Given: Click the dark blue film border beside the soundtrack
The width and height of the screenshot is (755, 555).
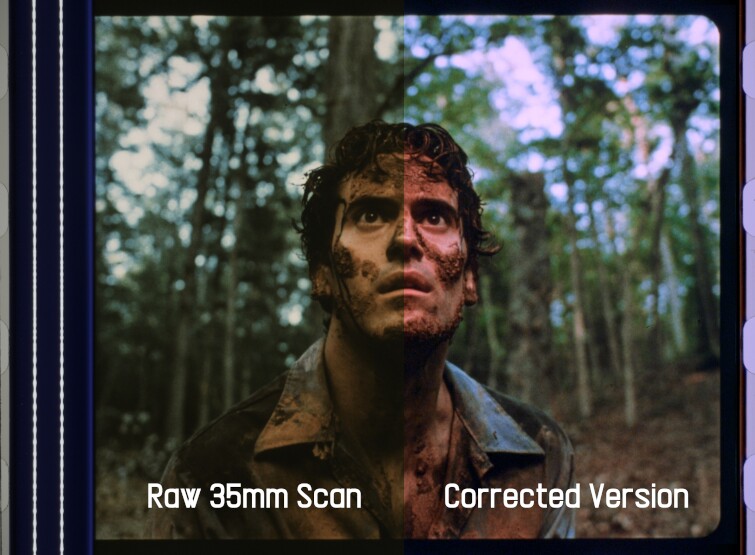Looking at the screenshot, I should click(79, 277).
